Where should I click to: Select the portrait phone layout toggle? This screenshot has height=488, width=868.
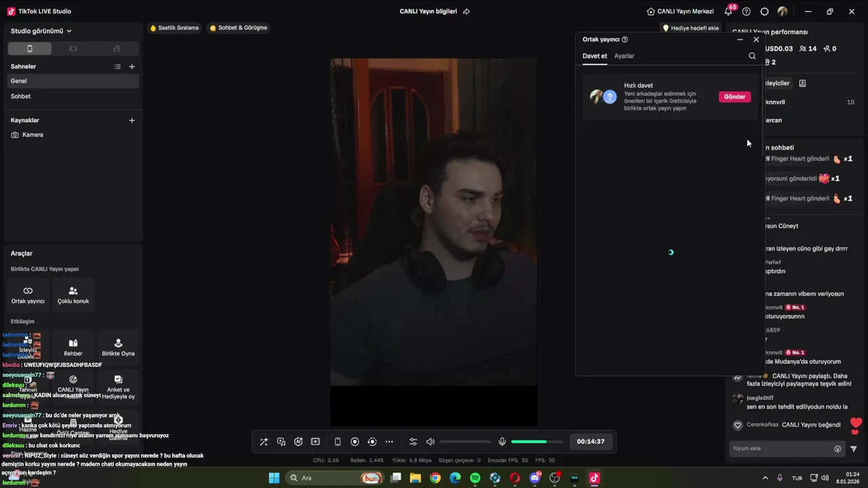click(x=29, y=49)
